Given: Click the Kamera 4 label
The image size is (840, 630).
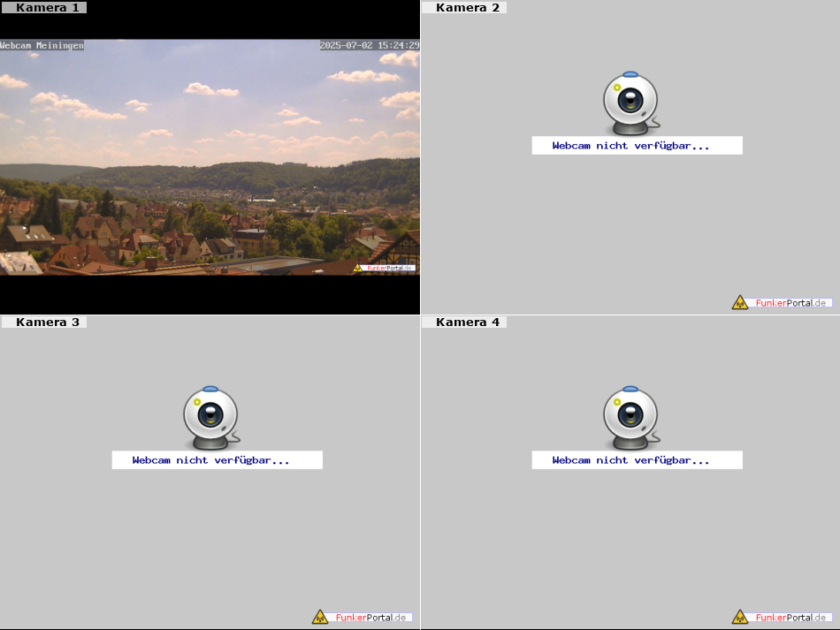Looking at the screenshot, I should point(464,322).
